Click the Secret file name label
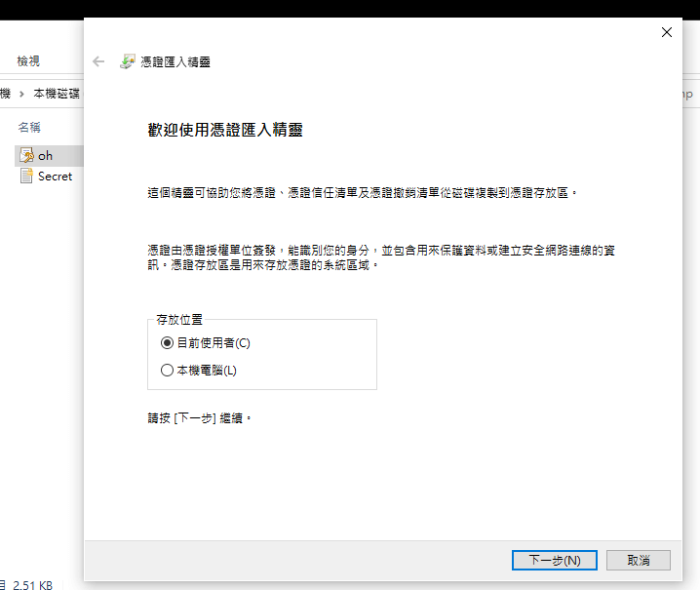This screenshot has width=700, height=590. click(x=55, y=177)
